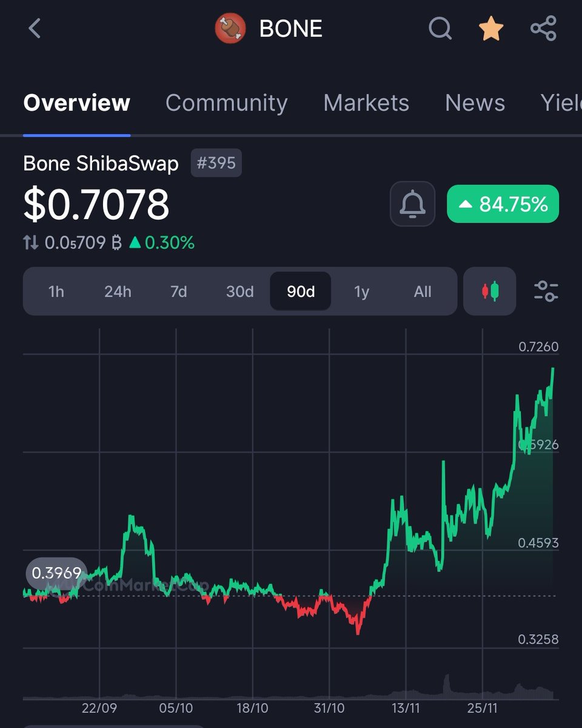The height and width of the screenshot is (728, 582).
Task: View the News section
Action: tap(475, 103)
